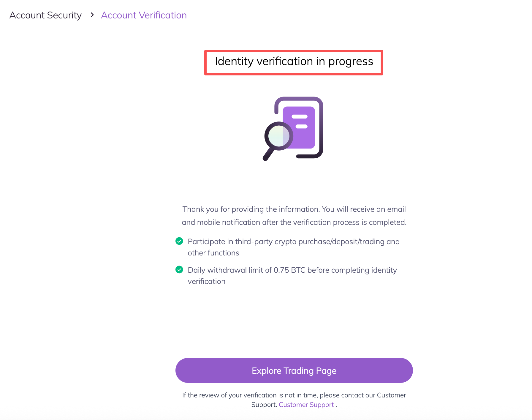Open the Customer Support link
532x420 pixels.
306,405
